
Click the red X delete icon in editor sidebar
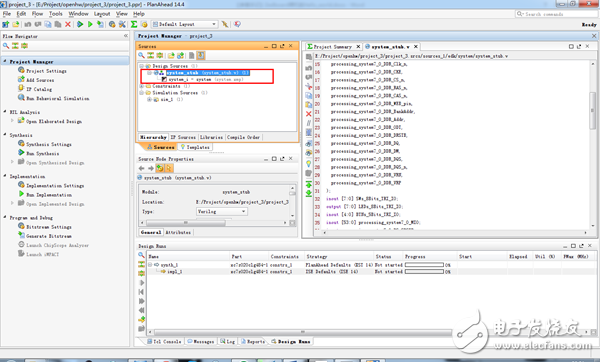click(x=309, y=114)
